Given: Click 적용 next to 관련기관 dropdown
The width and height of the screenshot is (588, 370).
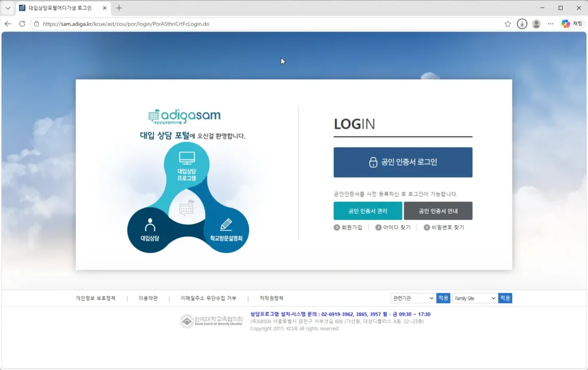Looking at the screenshot, I should (x=443, y=298).
